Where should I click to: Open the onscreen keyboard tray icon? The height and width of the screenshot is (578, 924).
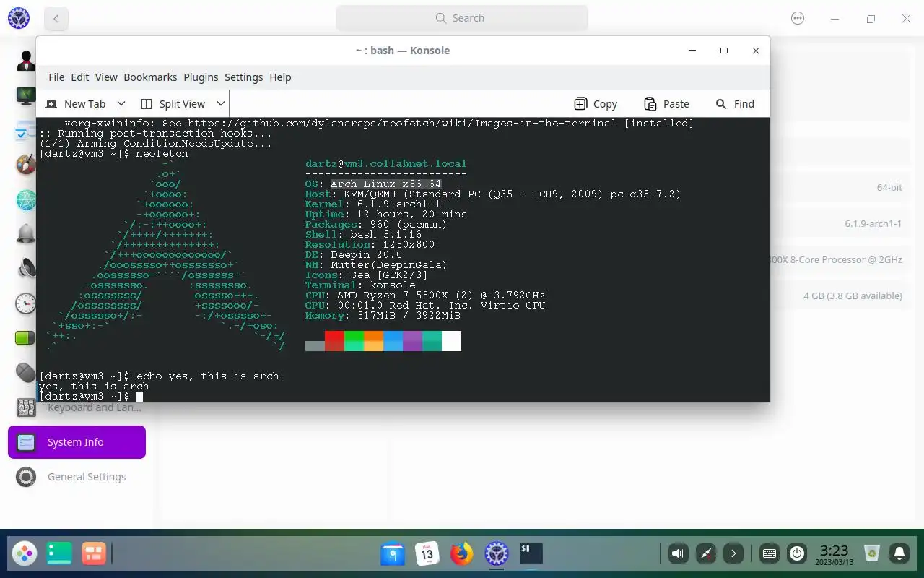770,554
